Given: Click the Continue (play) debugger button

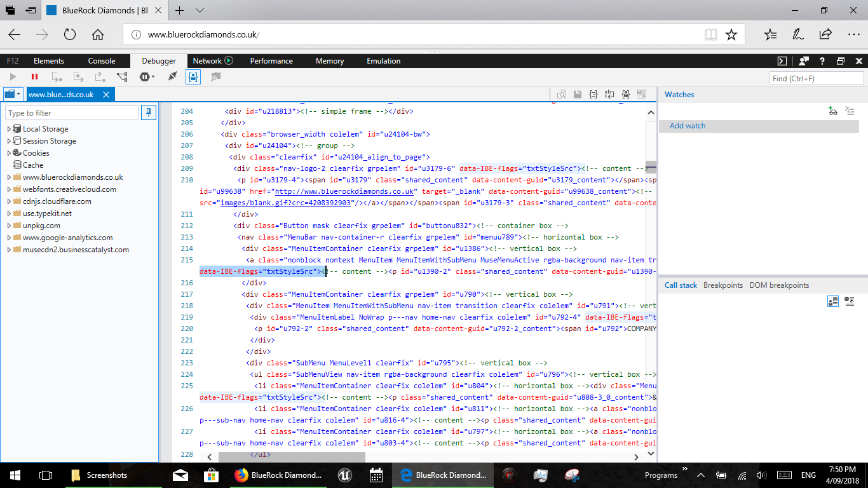Looking at the screenshot, I should coord(13,76).
